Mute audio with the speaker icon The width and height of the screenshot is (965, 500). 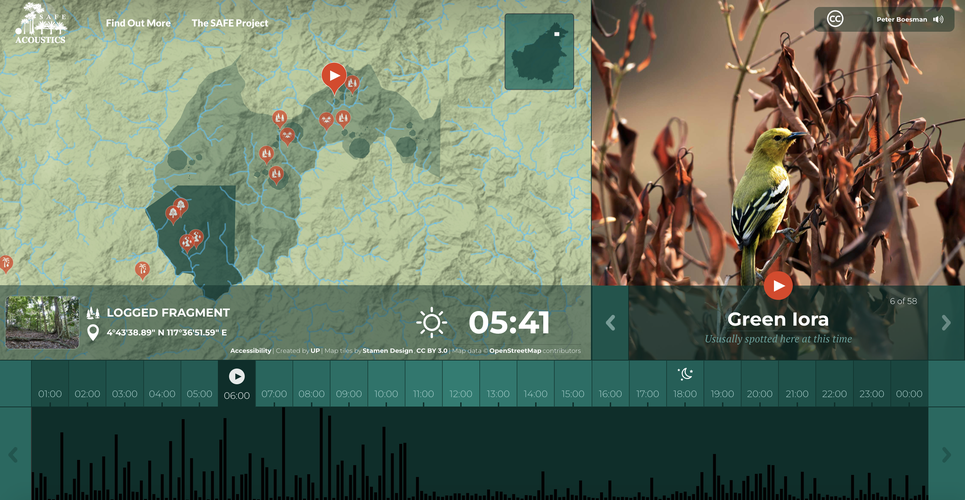[x=938, y=19]
